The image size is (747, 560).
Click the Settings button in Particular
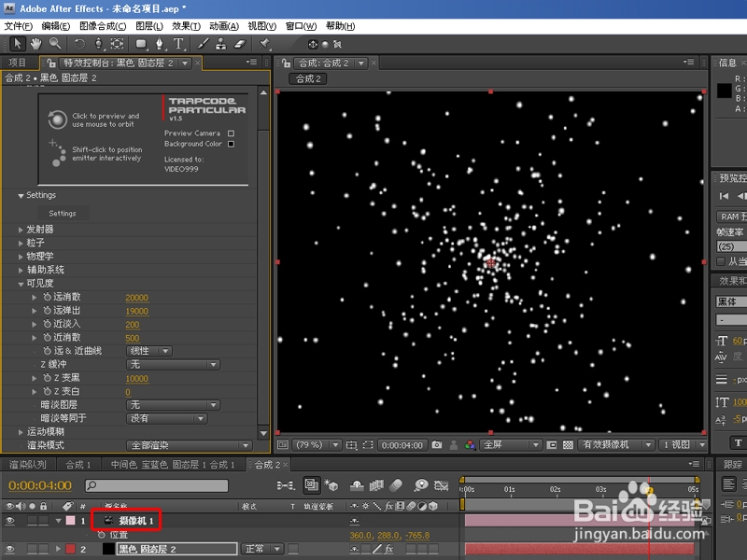coord(62,214)
